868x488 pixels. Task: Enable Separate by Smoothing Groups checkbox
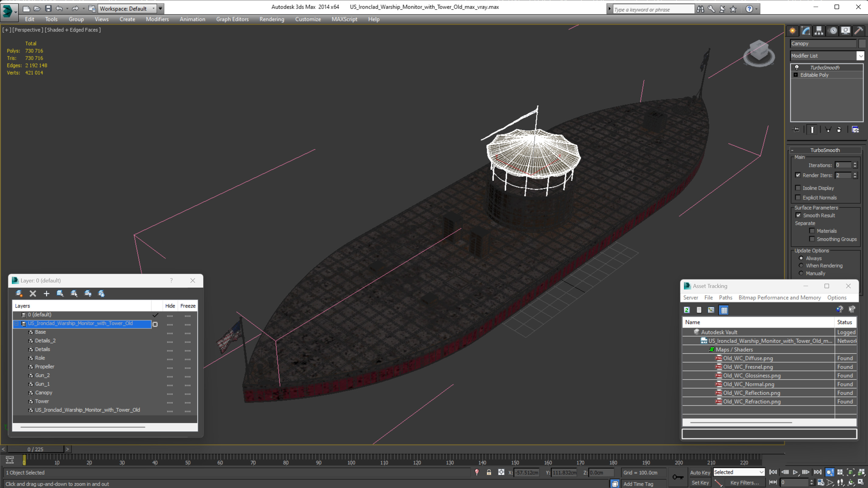tap(812, 239)
